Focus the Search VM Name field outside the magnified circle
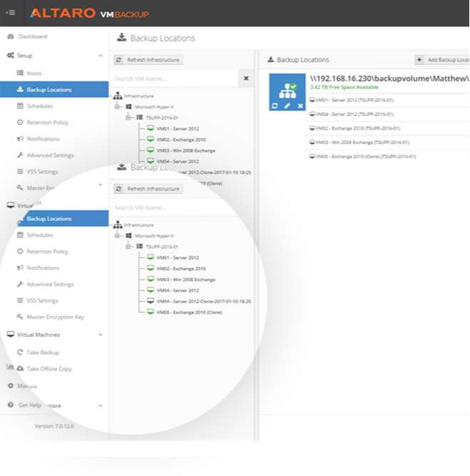 click(x=174, y=78)
